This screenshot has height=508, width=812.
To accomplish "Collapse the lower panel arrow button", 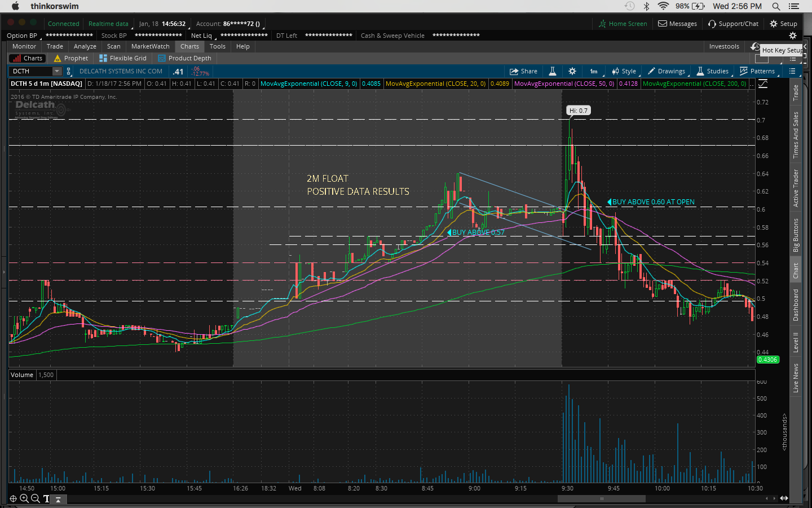I will pos(58,499).
